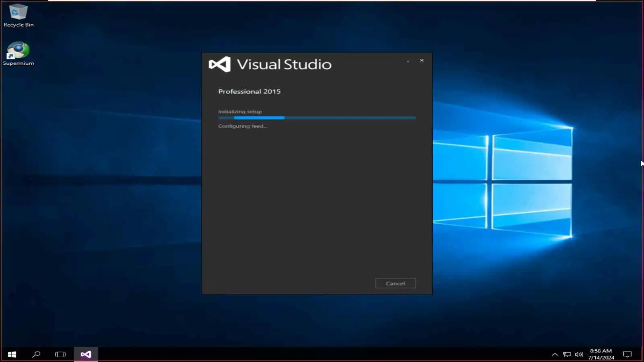Select the Supermium desktop shortcut
The image size is (644, 362).
coord(18,54)
